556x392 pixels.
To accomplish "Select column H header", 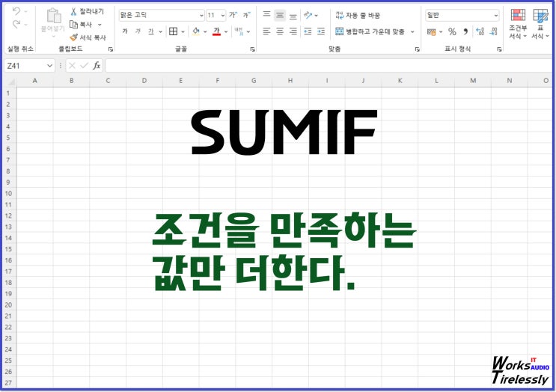I will coord(290,81).
